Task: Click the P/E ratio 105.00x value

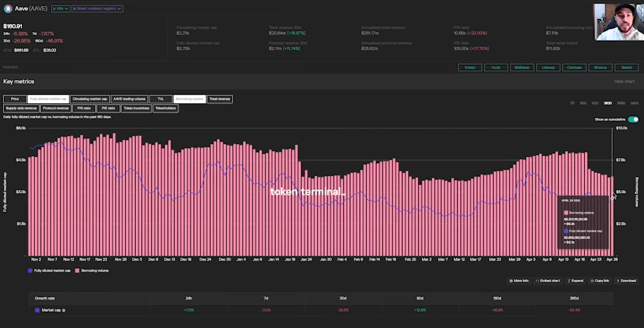Action: click(461, 48)
